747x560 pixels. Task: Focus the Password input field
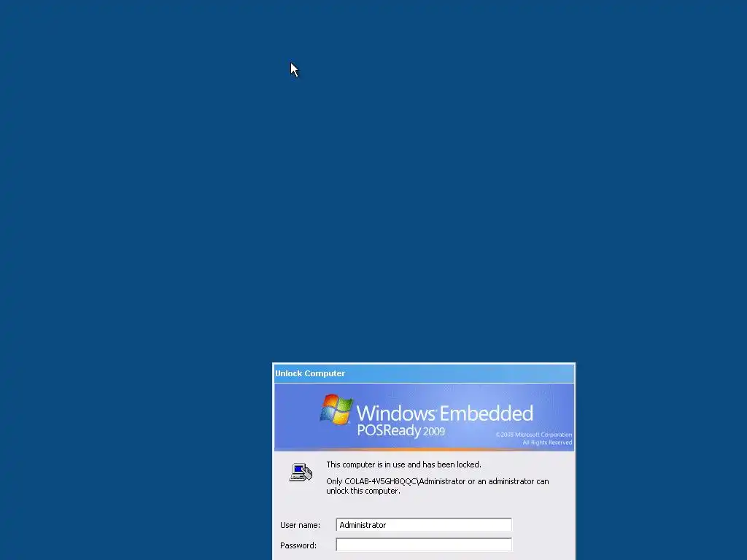click(x=424, y=545)
